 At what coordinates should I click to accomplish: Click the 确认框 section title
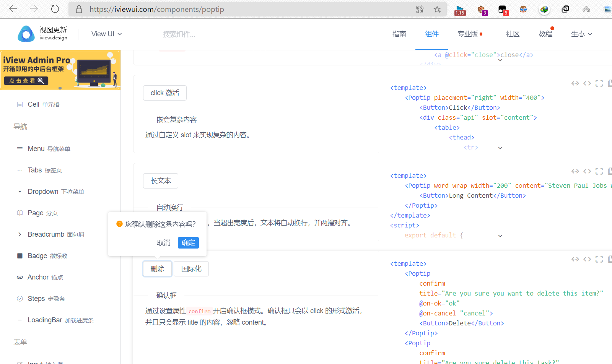[166, 296]
